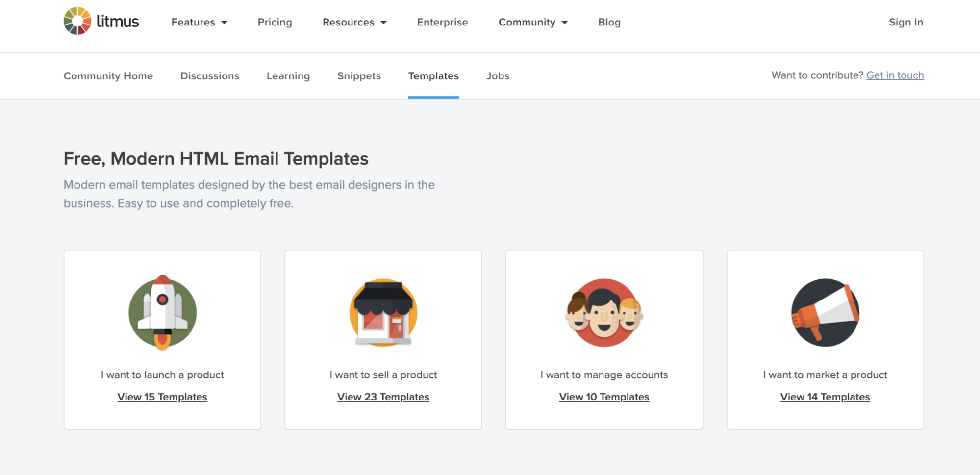The height and width of the screenshot is (475, 980).
Task: Click Sign In
Action: coord(906,22)
